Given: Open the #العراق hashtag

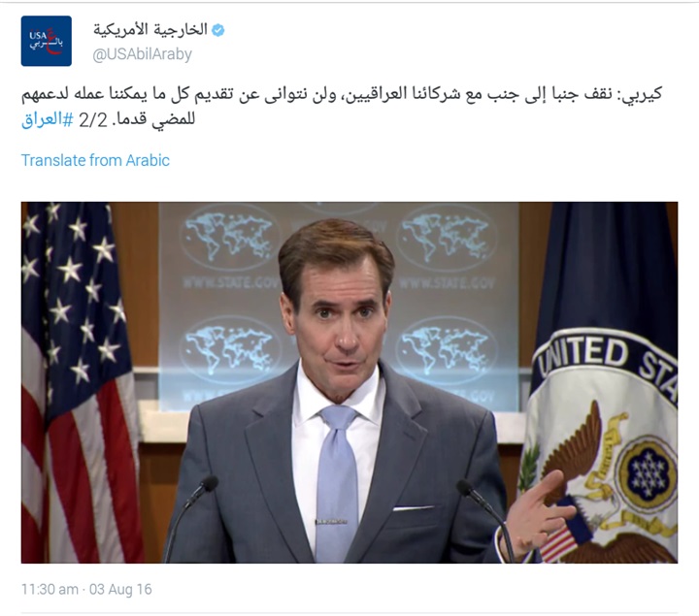Looking at the screenshot, I should pos(47,120).
